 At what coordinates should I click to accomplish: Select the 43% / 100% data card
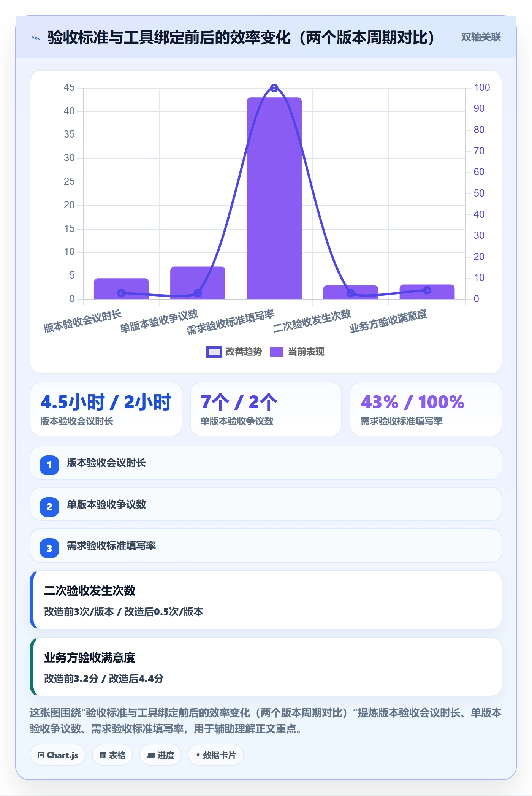pyautogui.click(x=426, y=409)
